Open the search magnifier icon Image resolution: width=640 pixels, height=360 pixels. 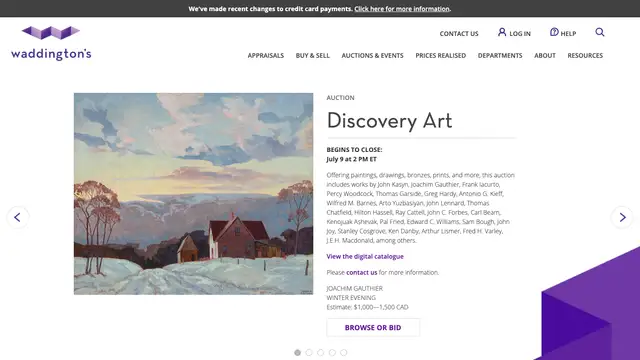(x=600, y=32)
